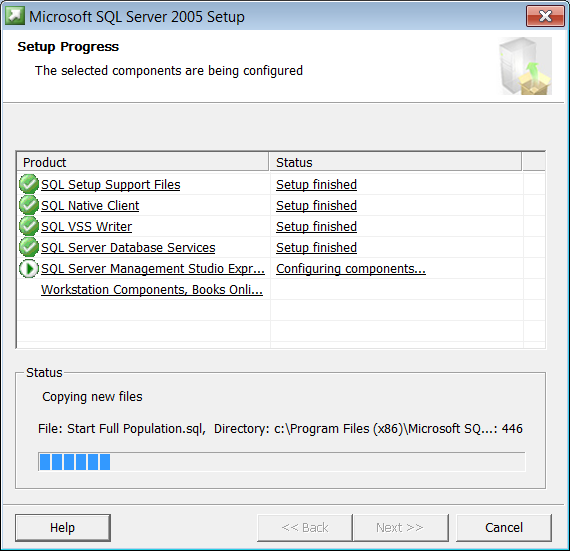570x551 pixels.
Task: Close the SQL Server 2005 Setup window
Action: pos(545,16)
